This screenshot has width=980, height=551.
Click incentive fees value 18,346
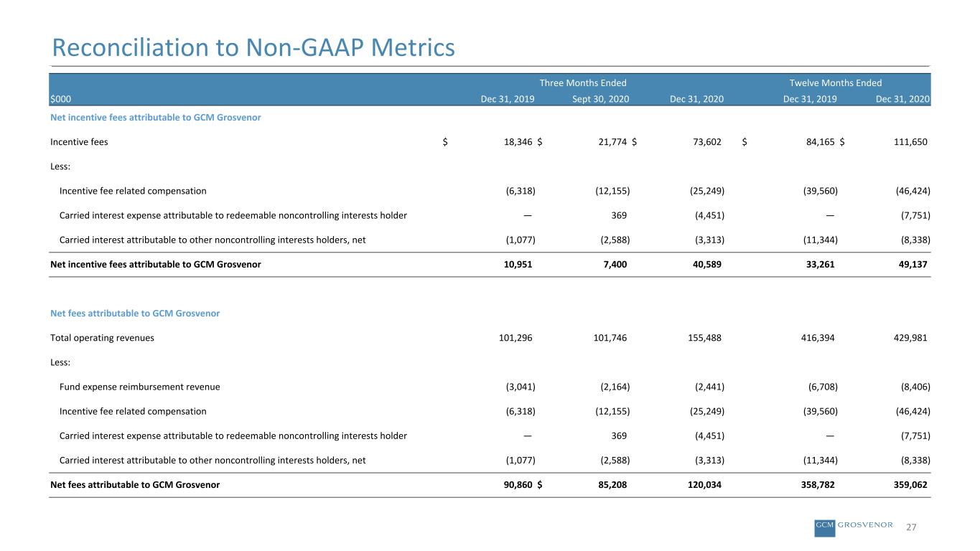pos(517,142)
